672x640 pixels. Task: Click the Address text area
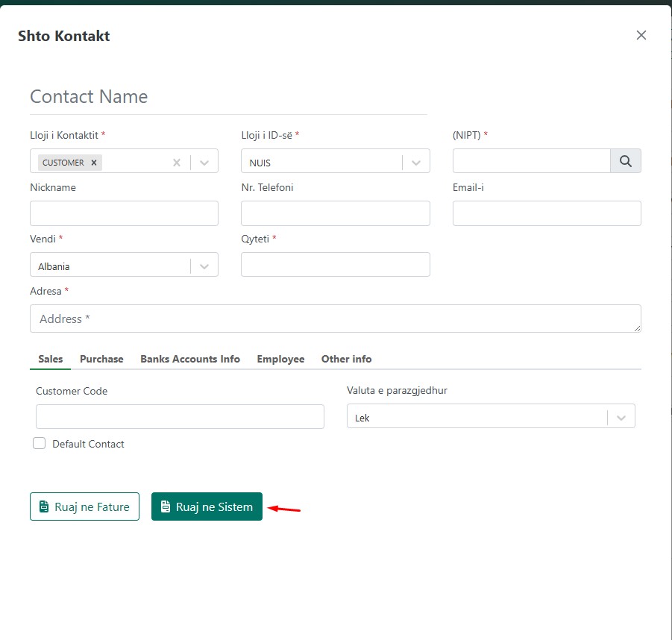[335, 319]
